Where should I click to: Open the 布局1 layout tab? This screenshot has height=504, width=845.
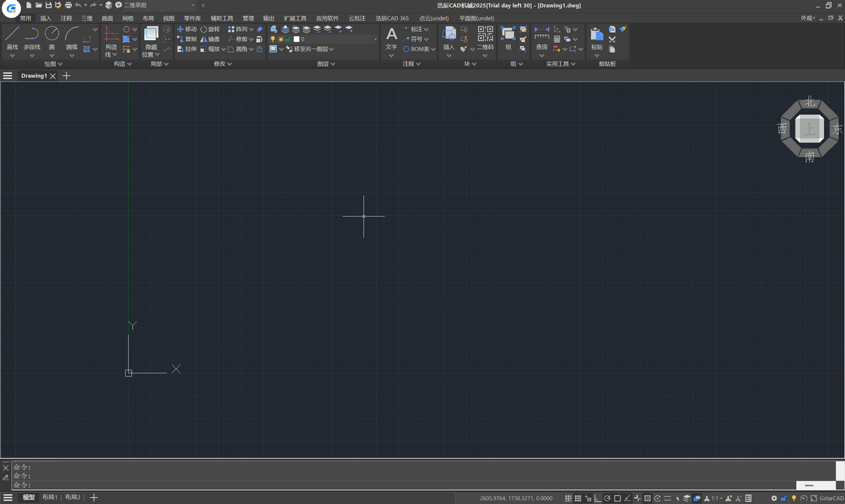(x=50, y=497)
